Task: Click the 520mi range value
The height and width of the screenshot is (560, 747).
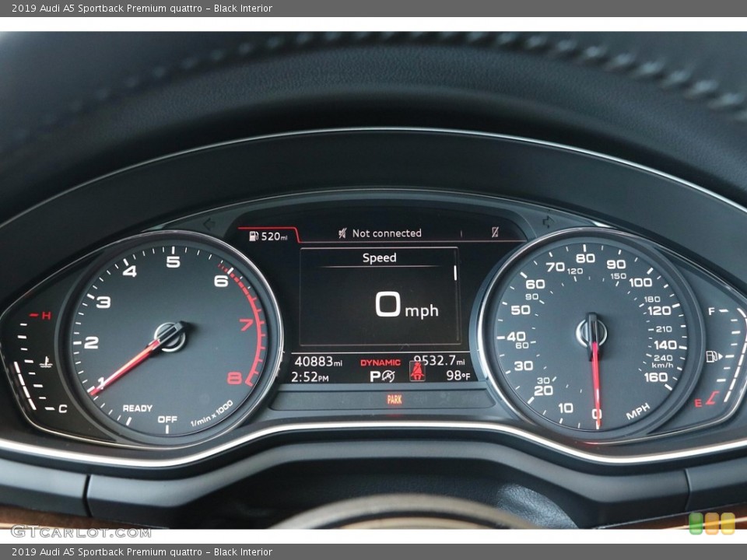Action: [x=275, y=236]
